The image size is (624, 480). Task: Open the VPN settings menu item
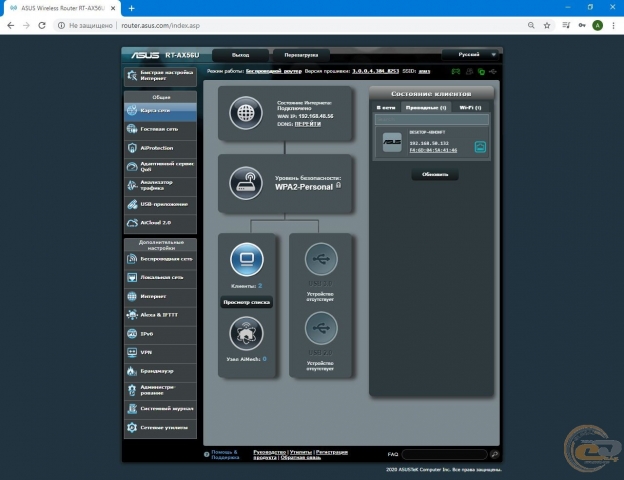(160, 353)
